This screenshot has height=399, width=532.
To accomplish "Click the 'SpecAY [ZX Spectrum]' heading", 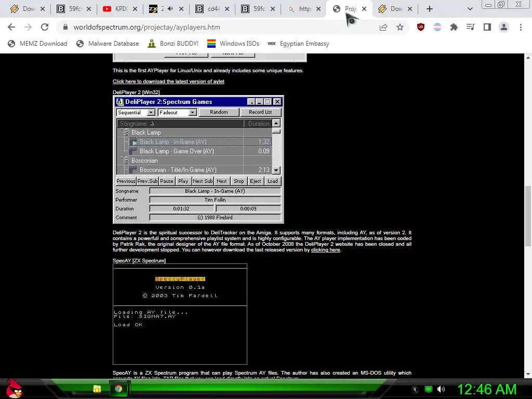I will (139, 261).
